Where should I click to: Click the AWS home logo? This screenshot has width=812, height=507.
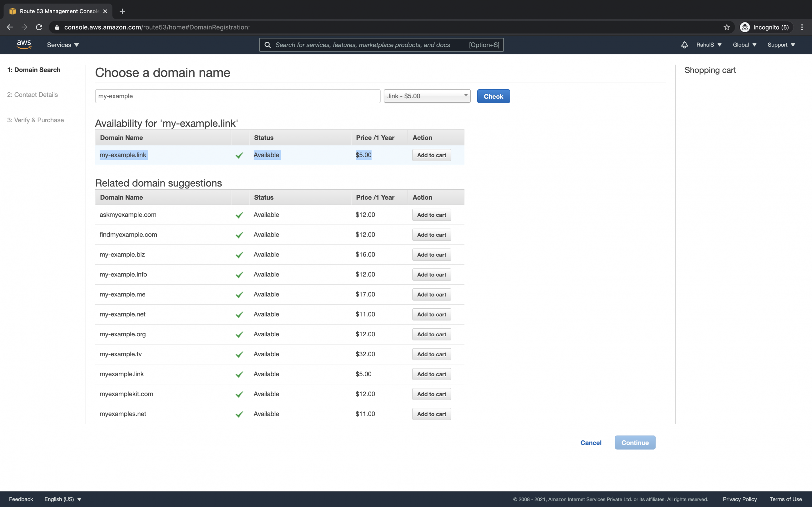coord(23,45)
